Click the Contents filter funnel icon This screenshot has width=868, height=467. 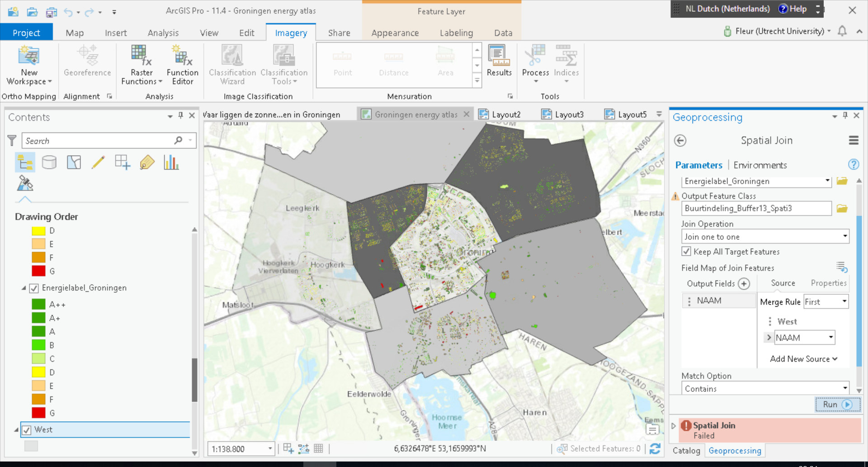12,141
